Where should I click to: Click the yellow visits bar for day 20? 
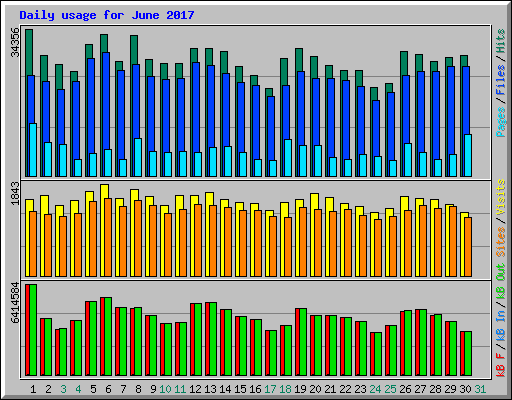pyautogui.click(x=314, y=201)
